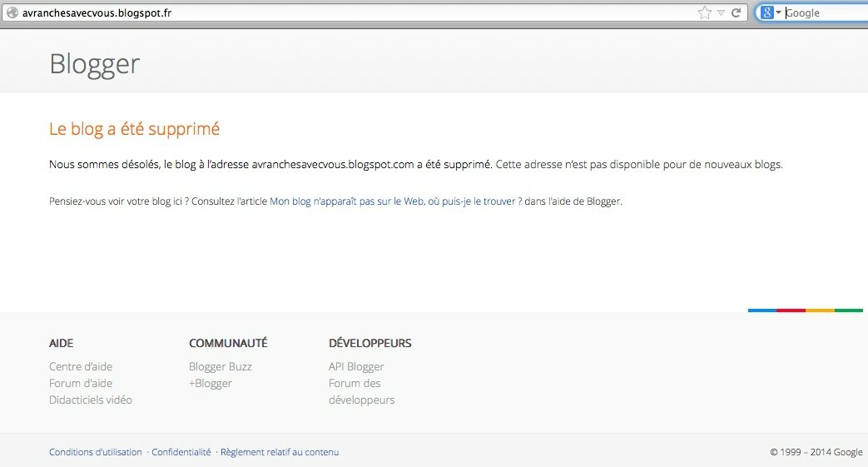Click the Blogger logo heading
Image resolution: width=868 pixels, height=467 pixels.
coord(95,65)
